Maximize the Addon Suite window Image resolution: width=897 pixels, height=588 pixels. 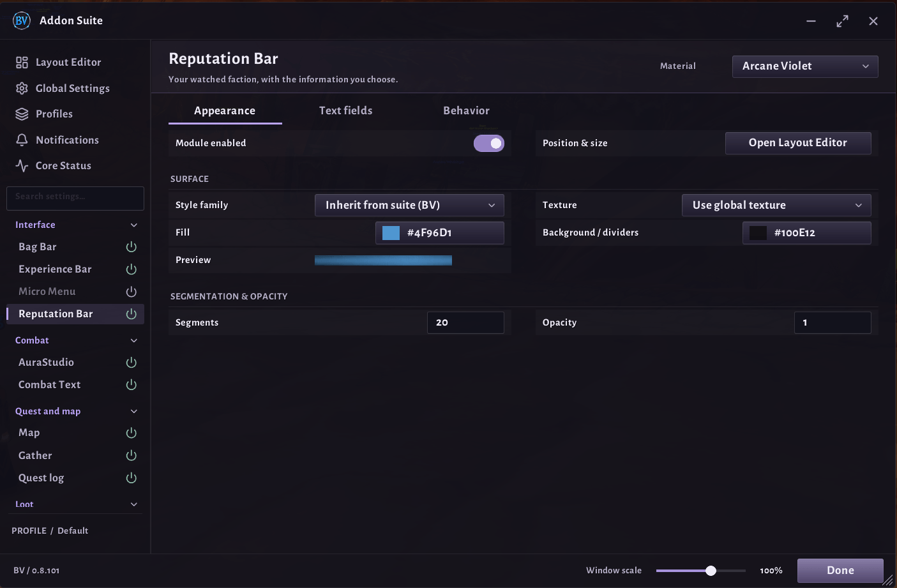(x=843, y=21)
